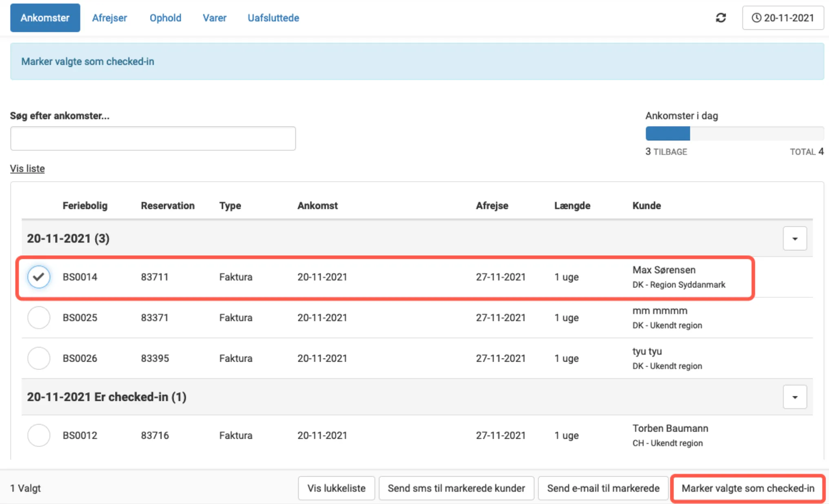Click Send sms til markerede kunder

(456, 488)
